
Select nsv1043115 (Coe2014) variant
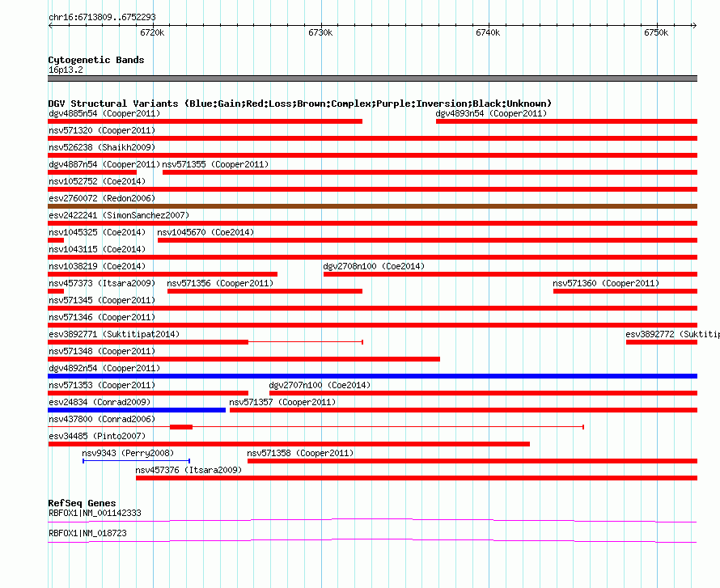(x=97, y=249)
